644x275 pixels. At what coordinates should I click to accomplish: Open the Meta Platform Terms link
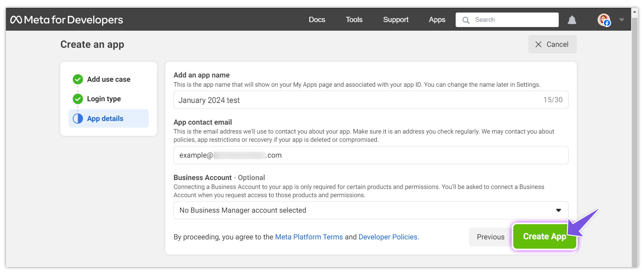[309, 237]
